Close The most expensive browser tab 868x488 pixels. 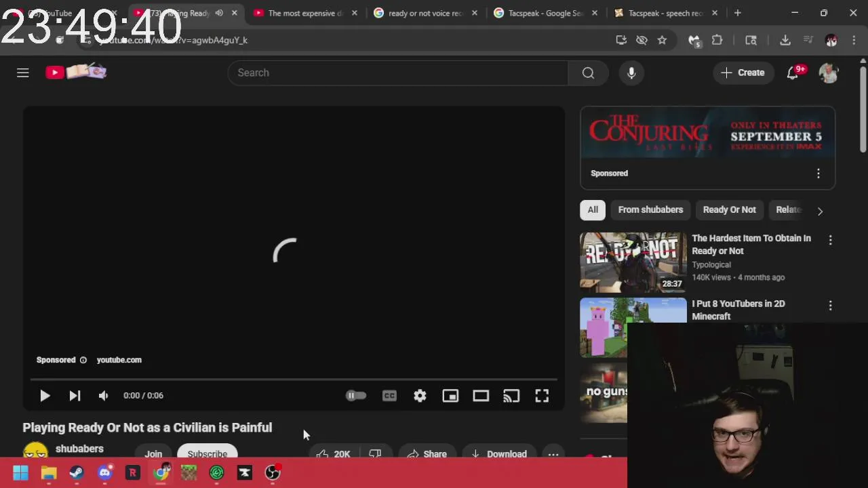[x=354, y=13]
